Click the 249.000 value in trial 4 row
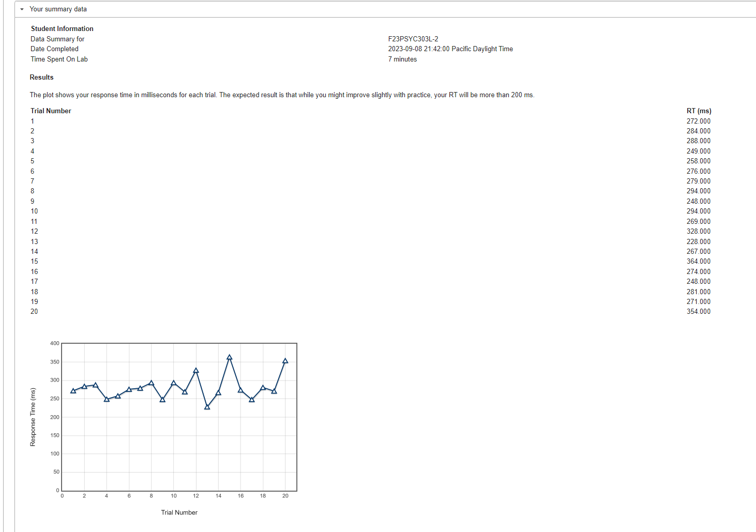The image size is (756, 532). pos(698,151)
